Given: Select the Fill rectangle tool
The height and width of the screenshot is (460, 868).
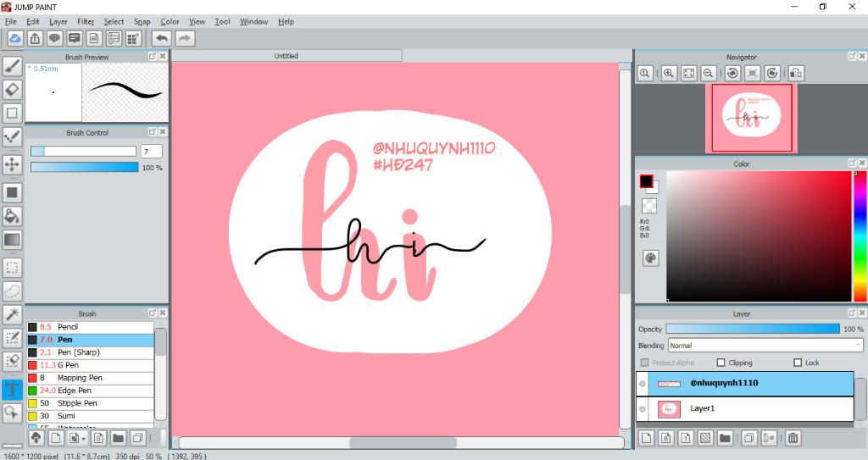Looking at the screenshot, I should point(12,192).
